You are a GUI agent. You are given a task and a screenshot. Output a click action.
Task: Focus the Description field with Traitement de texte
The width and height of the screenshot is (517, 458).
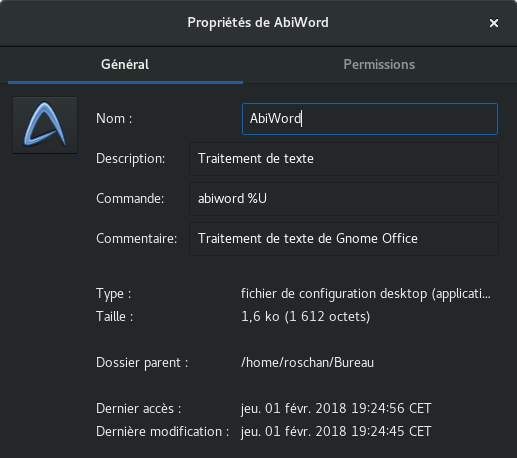pos(344,159)
